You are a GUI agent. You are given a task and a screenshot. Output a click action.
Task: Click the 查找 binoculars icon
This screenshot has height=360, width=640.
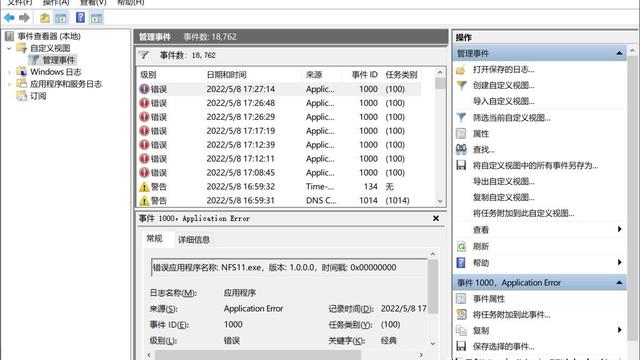point(461,149)
